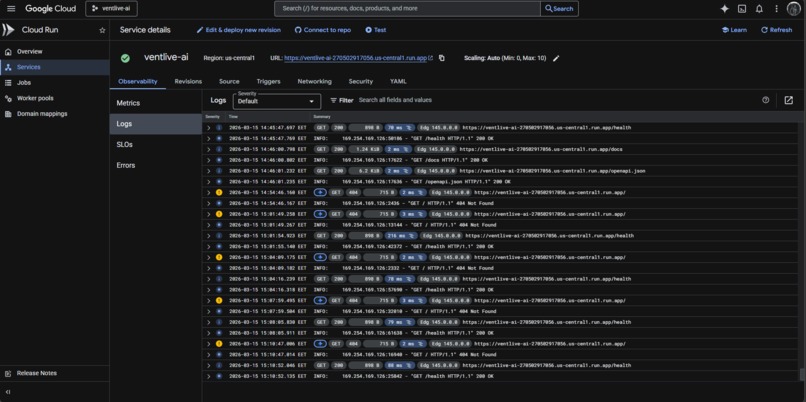806x402 pixels.
Task: Click the warning severity icon at 15:04:09.175
Action: coord(219,258)
